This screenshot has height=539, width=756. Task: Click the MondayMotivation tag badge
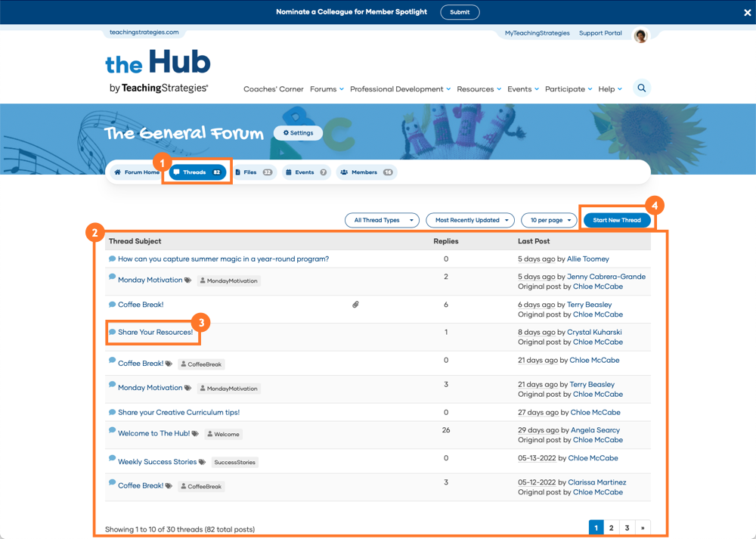click(228, 280)
